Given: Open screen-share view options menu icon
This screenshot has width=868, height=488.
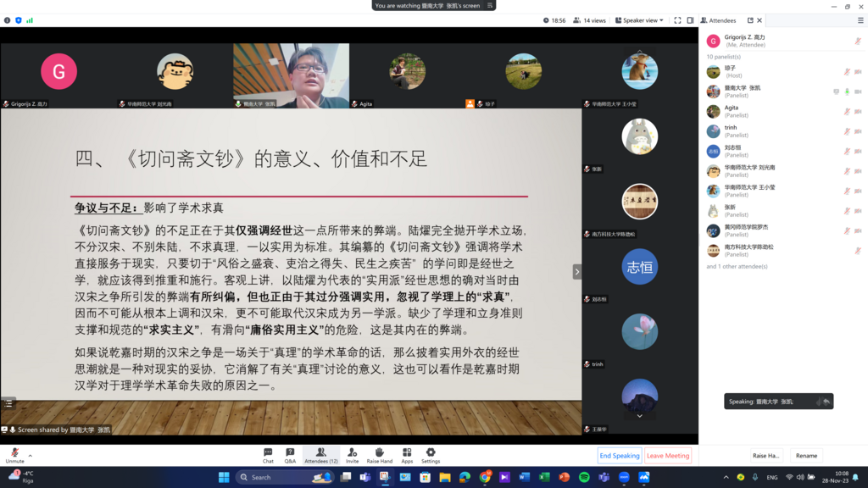Looking at the screenshot, I should click(490, 6).
